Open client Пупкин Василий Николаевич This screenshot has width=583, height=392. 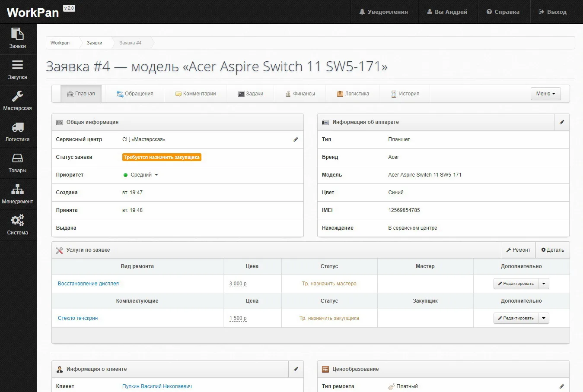pos(157,386)
